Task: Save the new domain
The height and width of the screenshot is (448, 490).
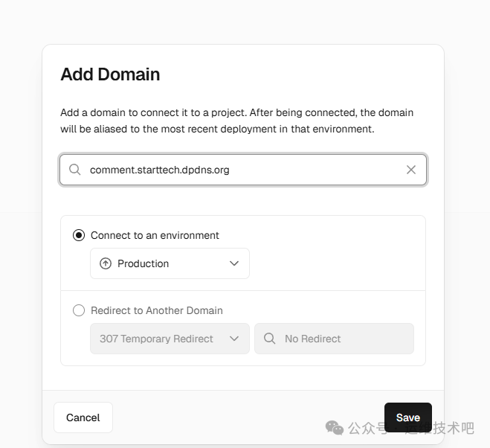Action: click(407, 417)
